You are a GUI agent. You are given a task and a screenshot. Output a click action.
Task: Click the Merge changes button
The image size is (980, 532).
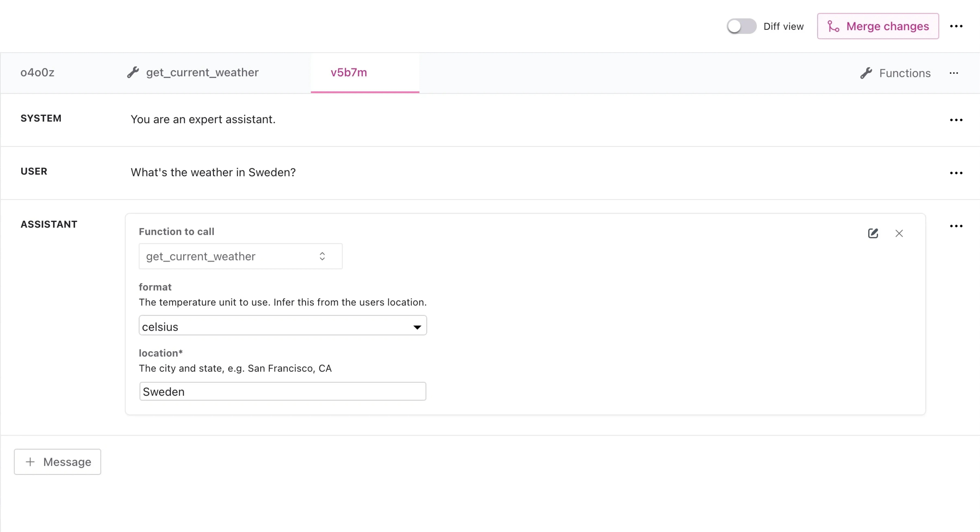(878, 26)
